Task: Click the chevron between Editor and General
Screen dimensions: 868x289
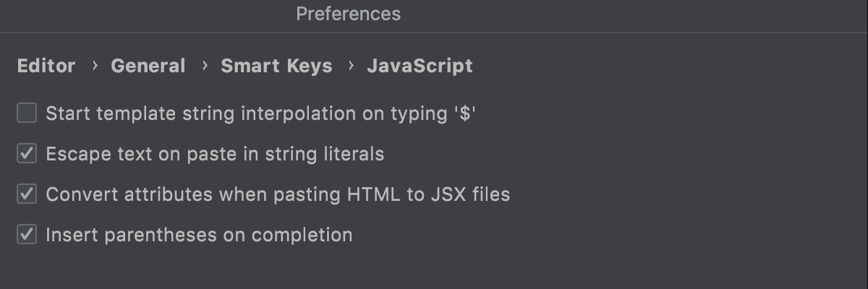Action: click(x=94, y=66)
